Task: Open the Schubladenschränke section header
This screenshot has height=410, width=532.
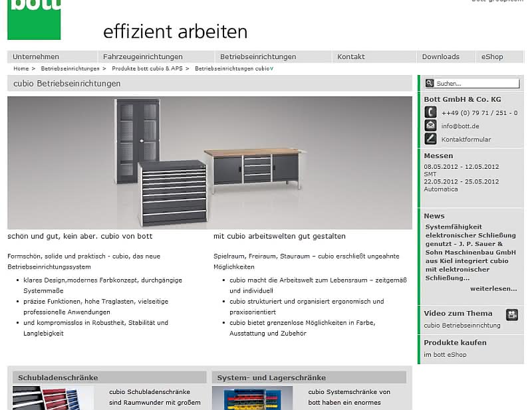Action: tap(110, 377)
